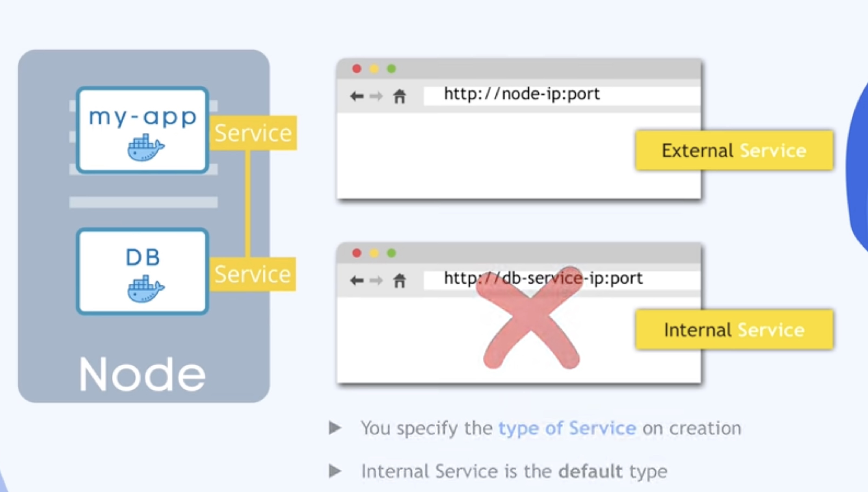The image size is (868, 492).
Task: Click the forward arrow in the db-service-ip browser
Action: click(376, 280)
